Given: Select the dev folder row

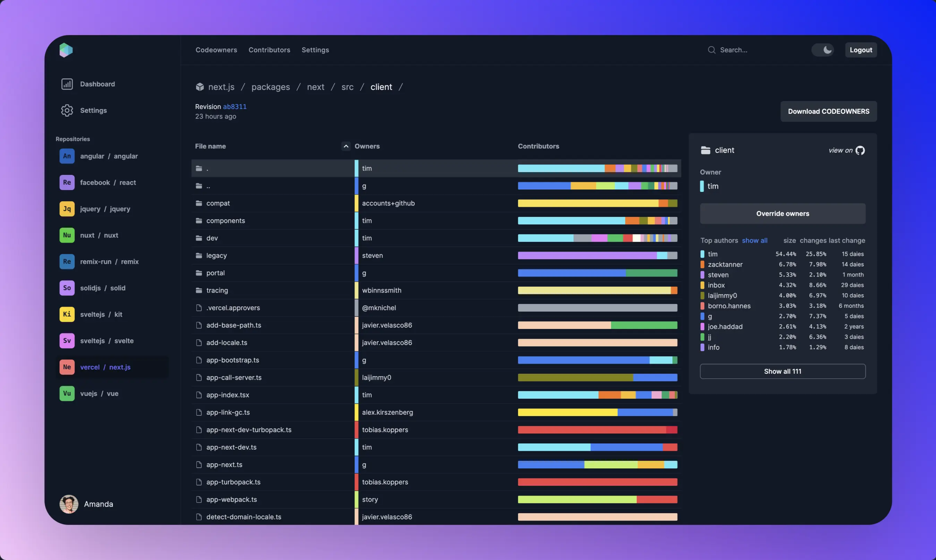Looking at the screenshot, I should coord(436,238).
